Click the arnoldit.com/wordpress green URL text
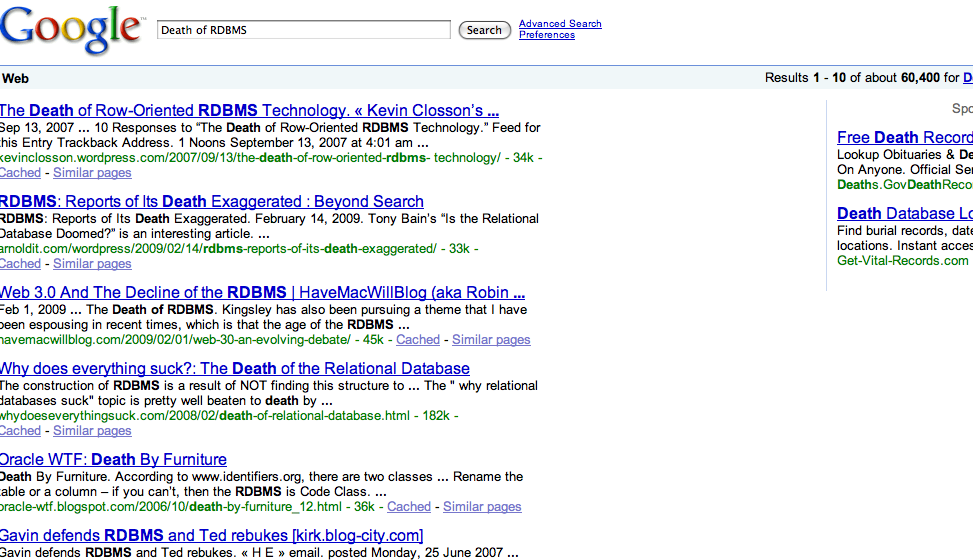The image size is (973, 560). [218, 249]
